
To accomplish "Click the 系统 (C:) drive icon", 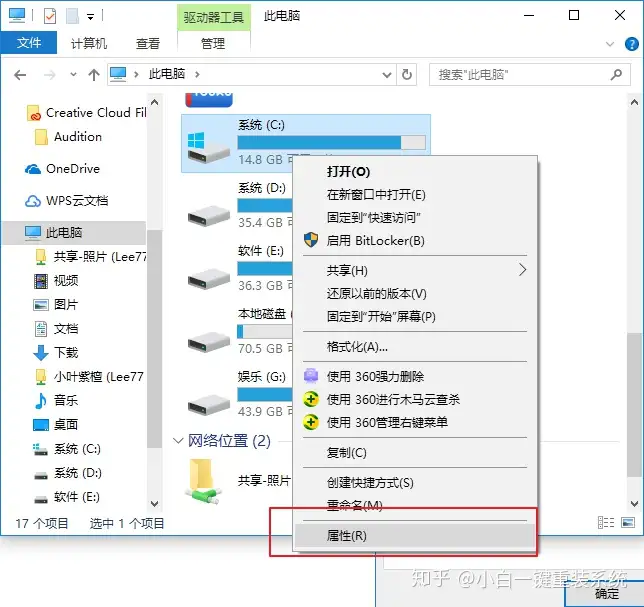I will 209,146.
